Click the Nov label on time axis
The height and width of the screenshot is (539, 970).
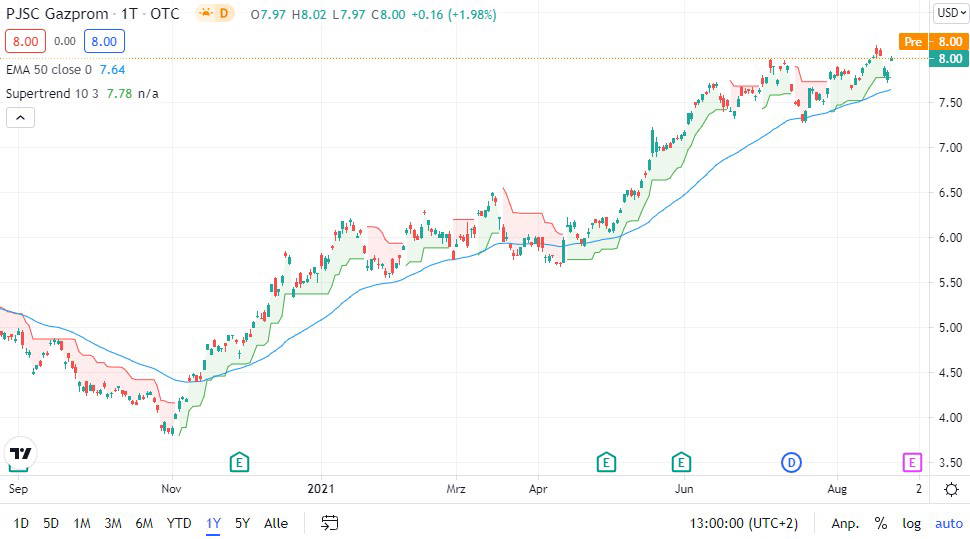pyautogui.click(x=171, y=489)
